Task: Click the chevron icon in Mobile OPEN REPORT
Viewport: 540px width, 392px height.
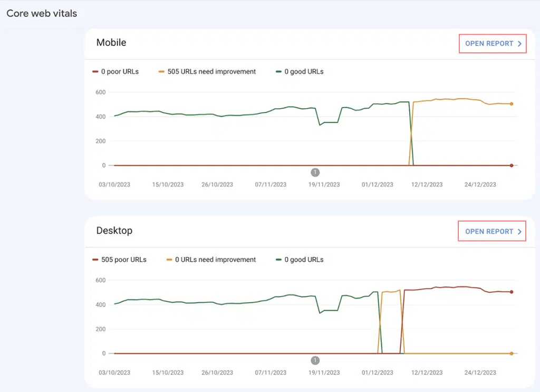Action: click(x=519, y=44)
